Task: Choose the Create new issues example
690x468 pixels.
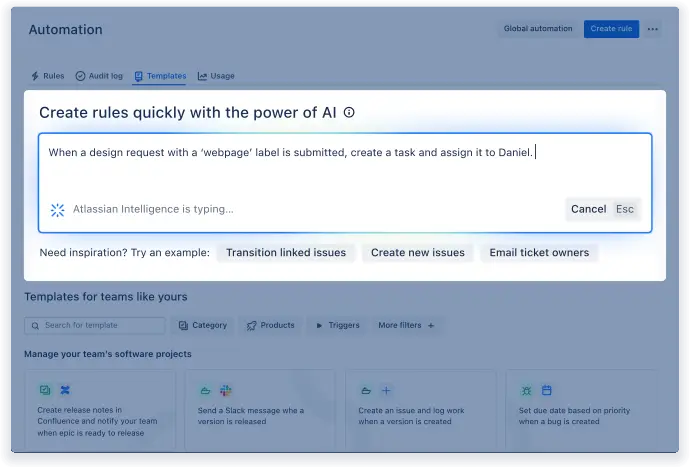Action: point(418,252)
